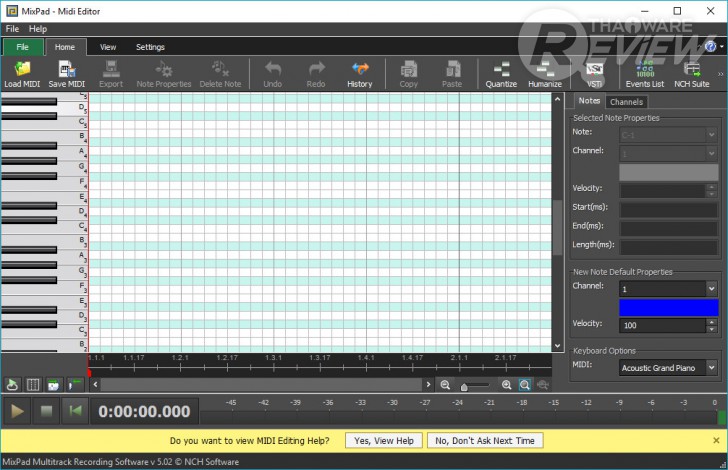
Task: Click the Save MIDI toolbar icon
Action: pos(66,74)
